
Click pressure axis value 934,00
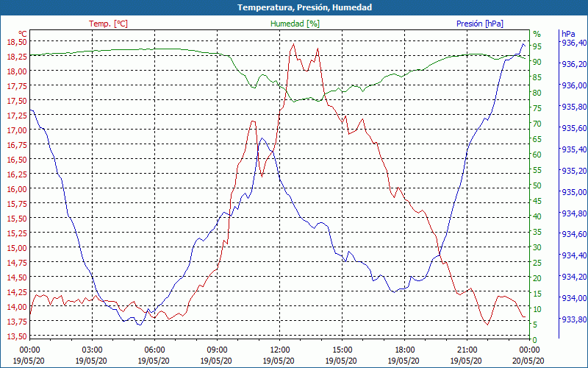(573, 298)
